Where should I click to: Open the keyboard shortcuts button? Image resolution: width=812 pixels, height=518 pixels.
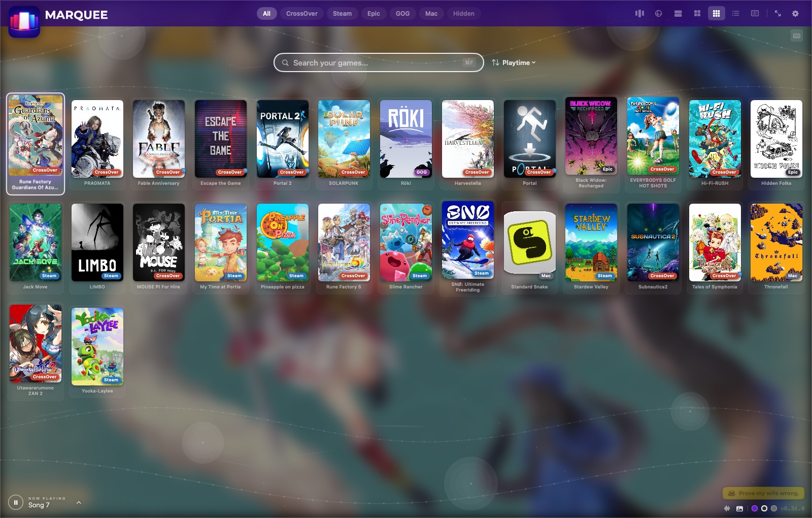click(797, 36)
